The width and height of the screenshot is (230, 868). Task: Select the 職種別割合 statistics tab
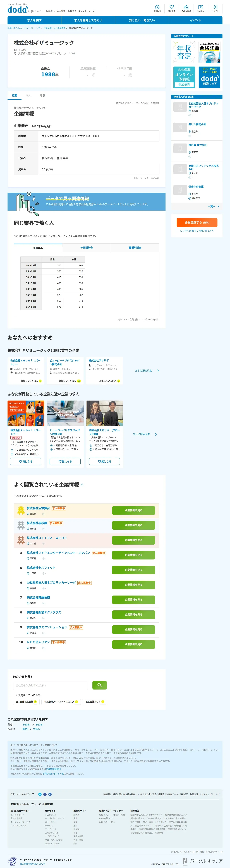pyautogui.click(x=135, y=248)
